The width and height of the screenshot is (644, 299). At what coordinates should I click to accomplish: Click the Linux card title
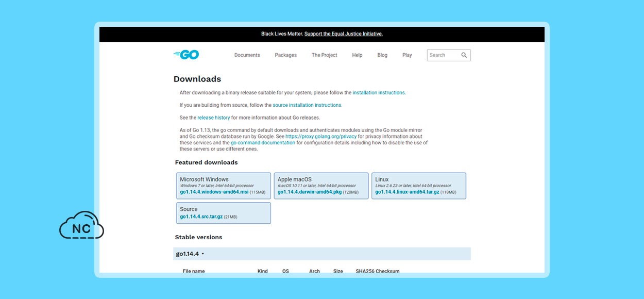[382, 179]
